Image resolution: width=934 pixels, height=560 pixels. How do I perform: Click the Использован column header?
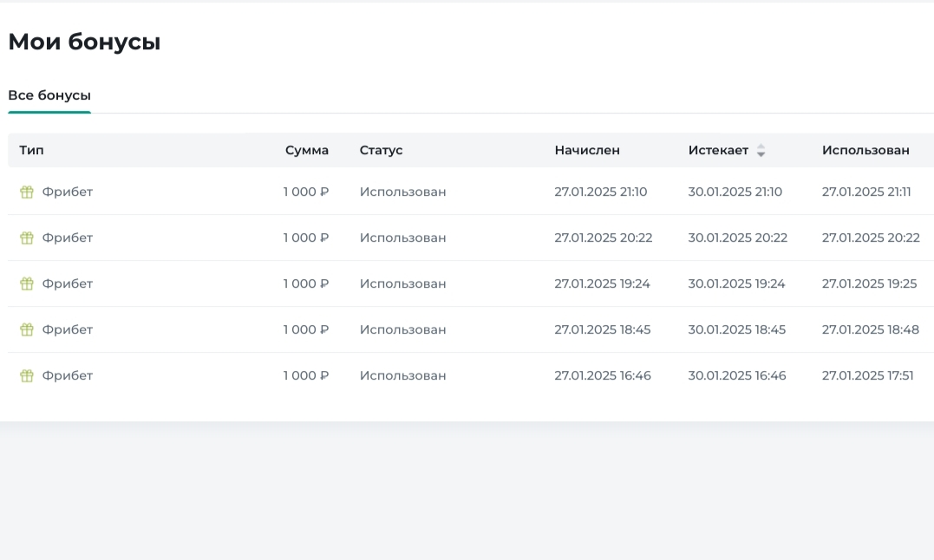[x=865, y=150]
